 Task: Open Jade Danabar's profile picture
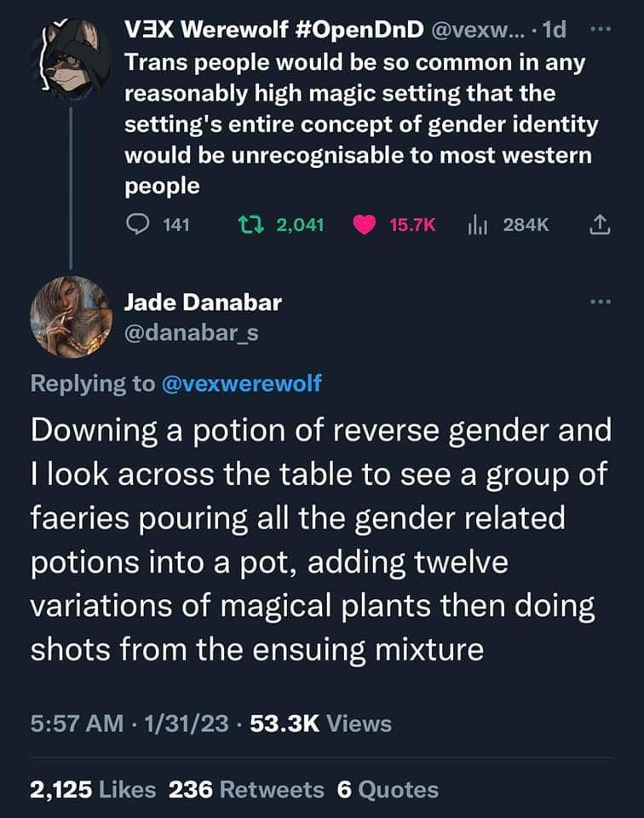70,317
